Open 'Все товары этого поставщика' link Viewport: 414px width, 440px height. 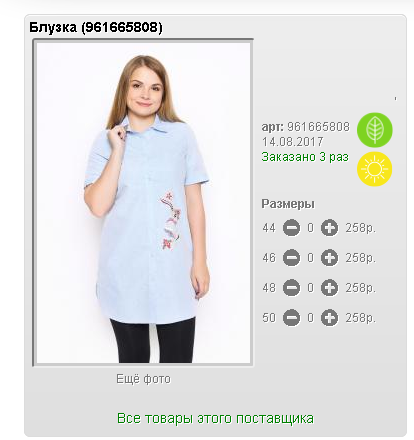click(215, 418)
